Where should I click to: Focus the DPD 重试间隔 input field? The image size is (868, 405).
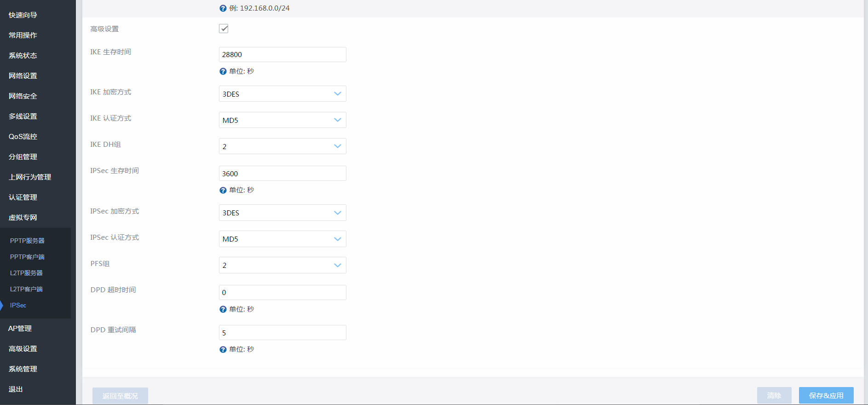(282, 332)
